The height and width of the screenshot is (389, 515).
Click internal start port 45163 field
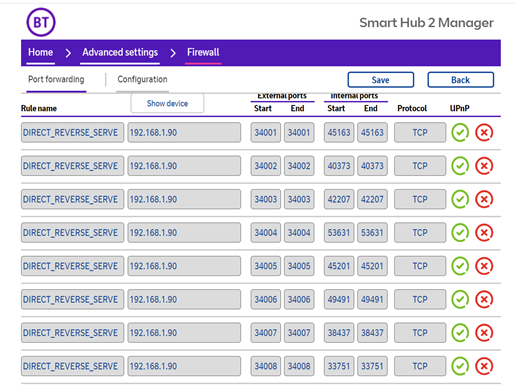pyautogui.click(x=339, y=132)
